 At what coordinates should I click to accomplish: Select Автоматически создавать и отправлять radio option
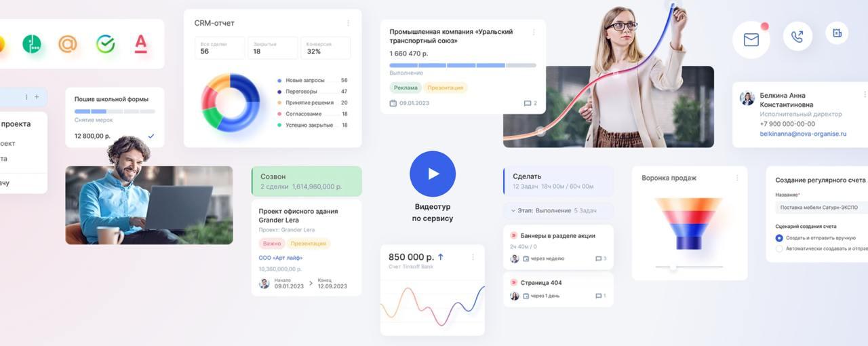pyautogui.click(x=779, y=248)
